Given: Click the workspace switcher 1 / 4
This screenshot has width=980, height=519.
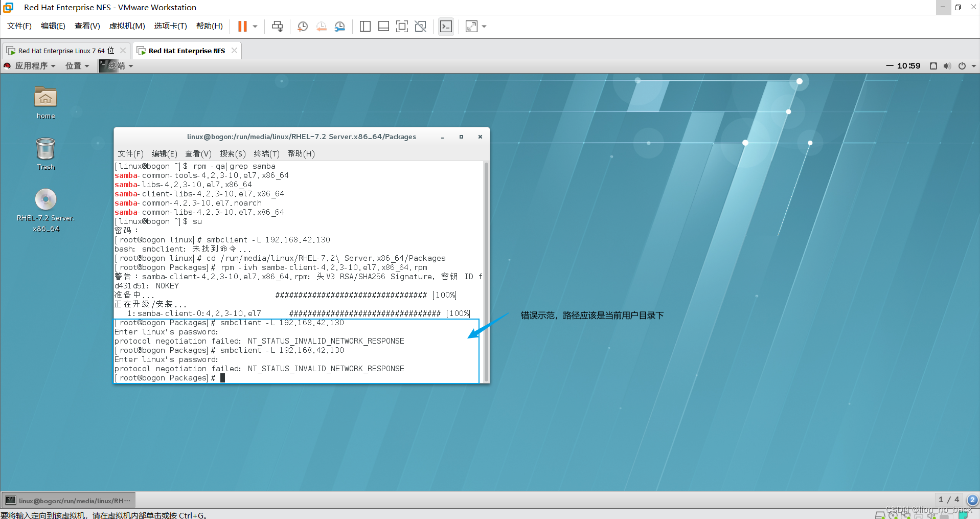Looking at the screenshot, I should pos(949,500).
